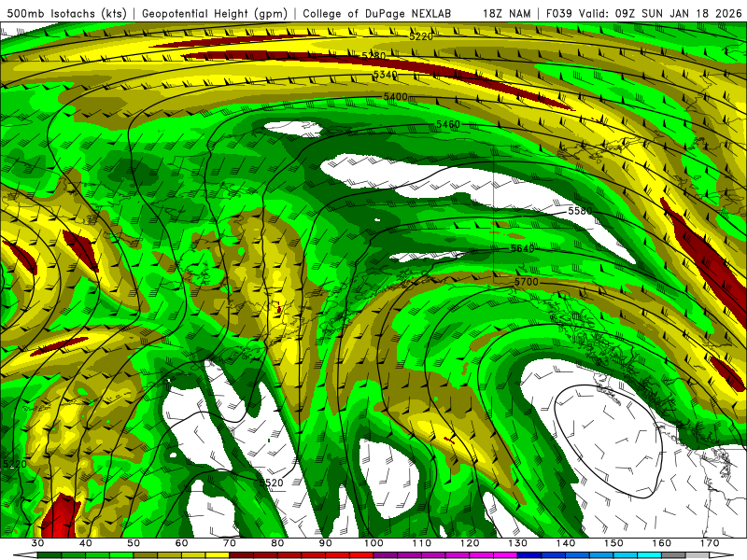747x560 pixels.
Task: Click the 30 kts value on the legend
Action: [x=37, y=543]
